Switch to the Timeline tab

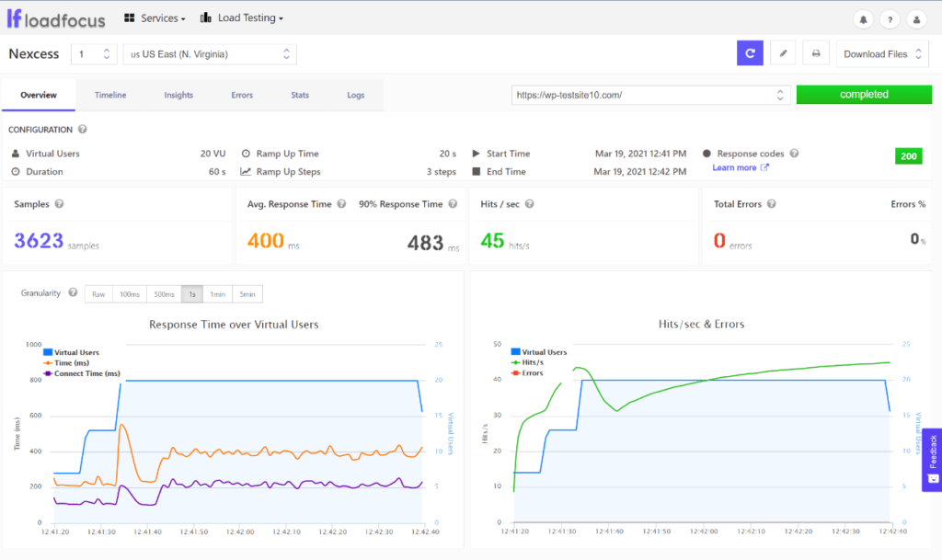pyautogui.click(x=110, y=94)
